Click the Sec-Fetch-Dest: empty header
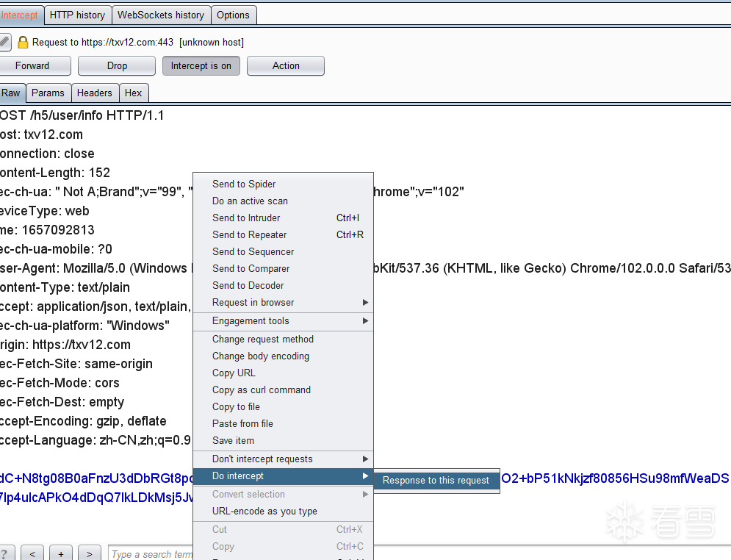731x560 pixels. click(x=62, y=402)
